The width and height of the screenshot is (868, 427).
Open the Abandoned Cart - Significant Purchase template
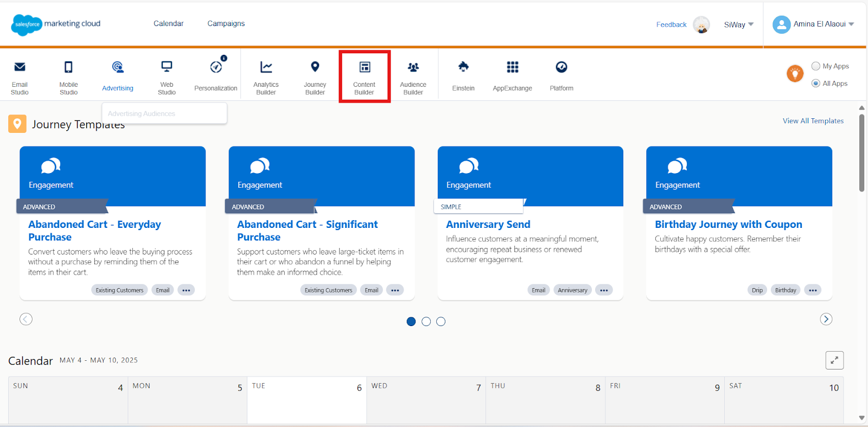[x=307, y=231]
